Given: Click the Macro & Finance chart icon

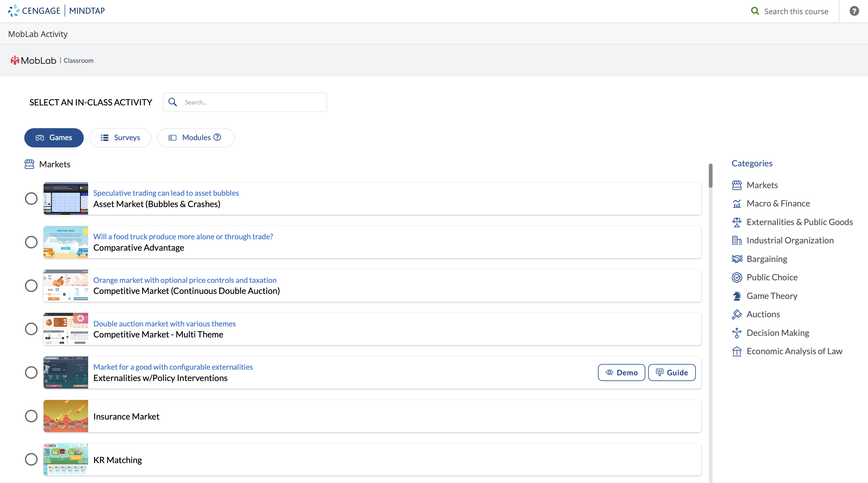Looking at the screenshot, I should pos(737,203).
